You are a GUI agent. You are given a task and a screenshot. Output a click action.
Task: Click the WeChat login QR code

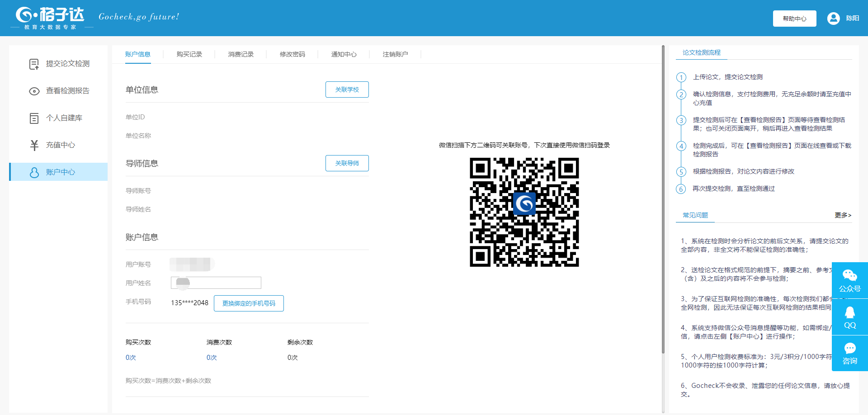524,212
